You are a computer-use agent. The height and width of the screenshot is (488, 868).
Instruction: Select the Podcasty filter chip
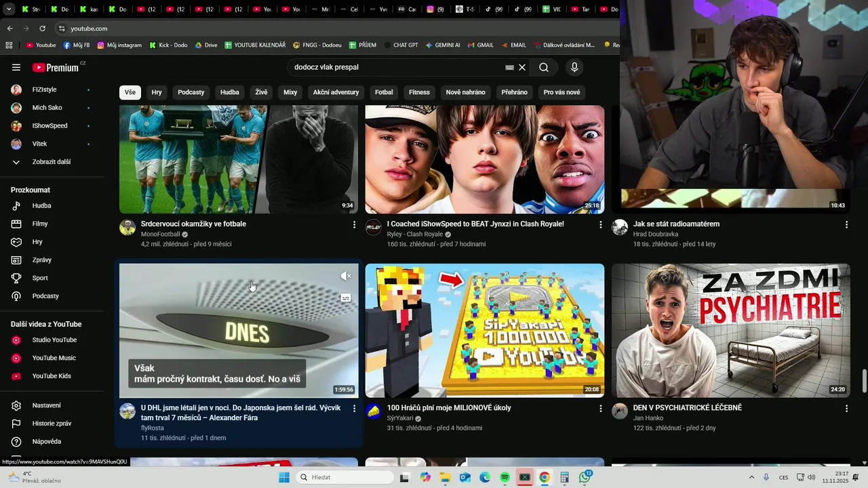click(x=191, y=92)
